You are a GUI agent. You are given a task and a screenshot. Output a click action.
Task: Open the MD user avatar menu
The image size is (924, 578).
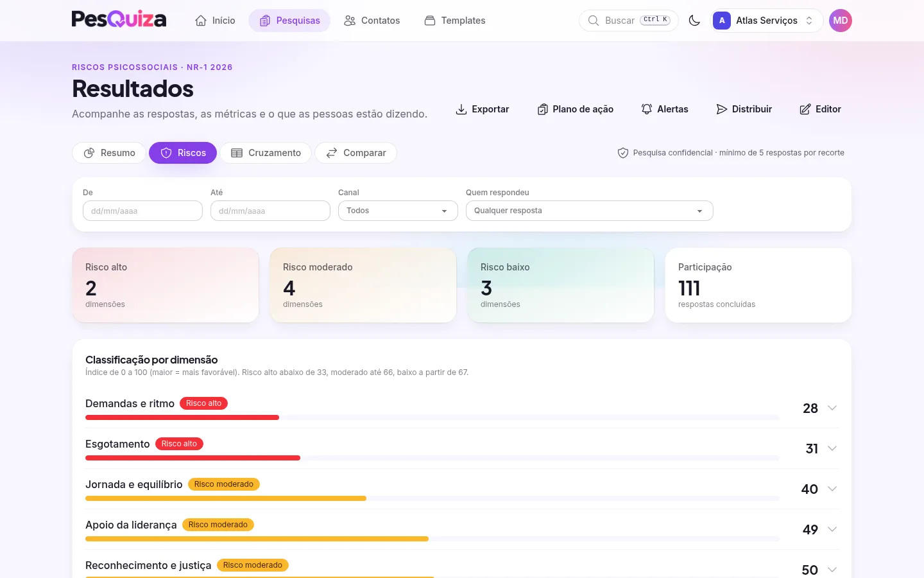(x=841, y=21)
